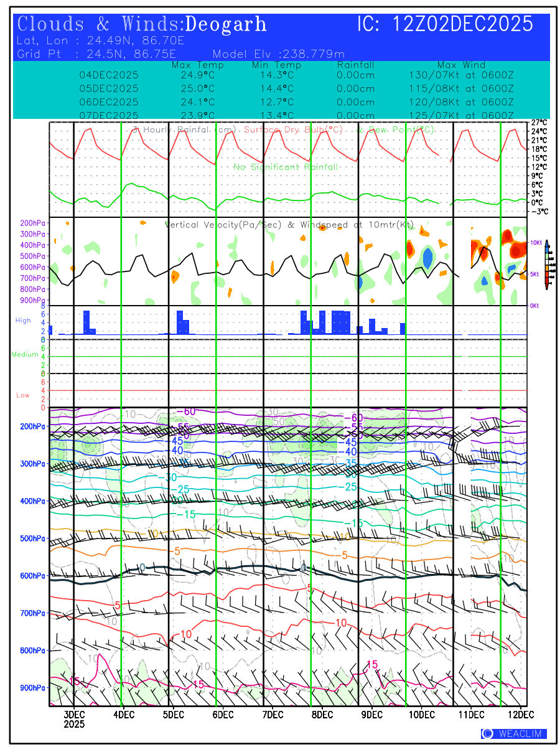Screen dimensions: 560x747
Task: Click the 'Max Temp' column header
Action: pos(197,65)
